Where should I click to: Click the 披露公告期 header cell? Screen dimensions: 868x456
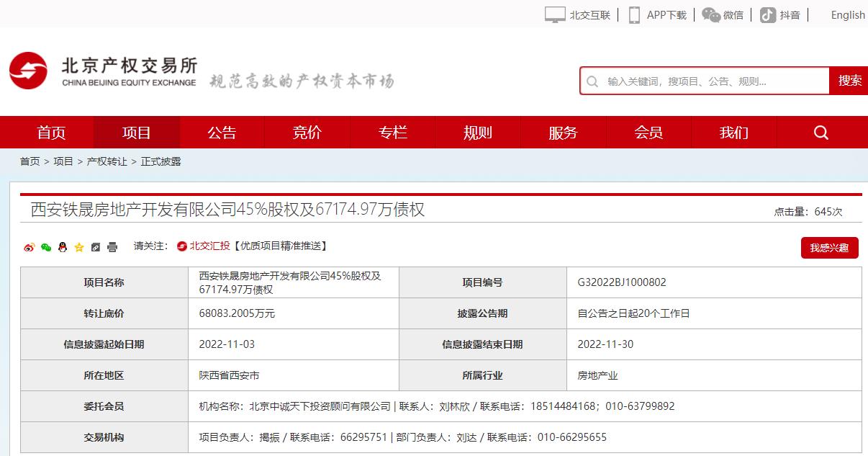482,313
